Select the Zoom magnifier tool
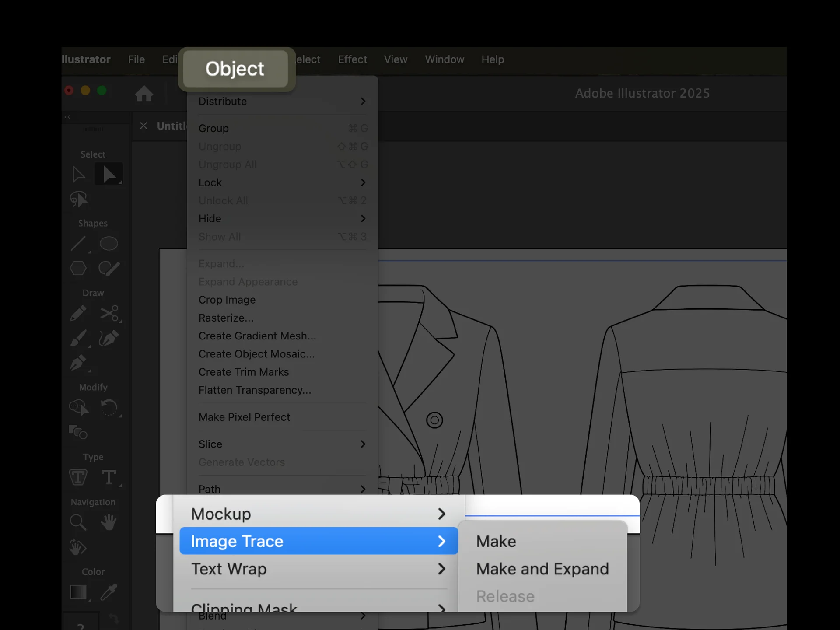Image resolution: width=840 pixels, height=630 pixels. [x=78, y=521]
